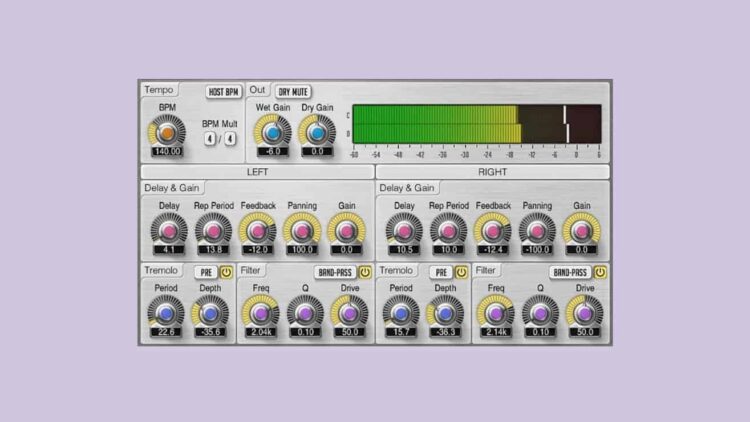
Task: Click the Left Panning value 100.0
Action: coord(302,250)
